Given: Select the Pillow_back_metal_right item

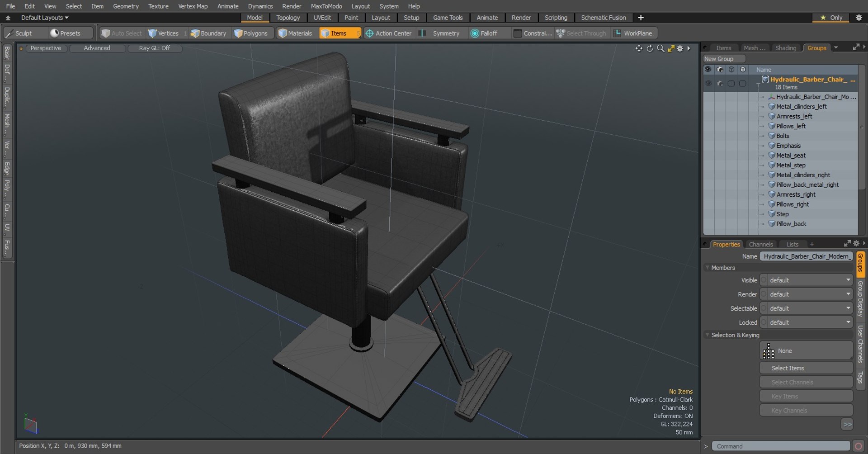Looking at the screenshot, I should click(807, 185).
